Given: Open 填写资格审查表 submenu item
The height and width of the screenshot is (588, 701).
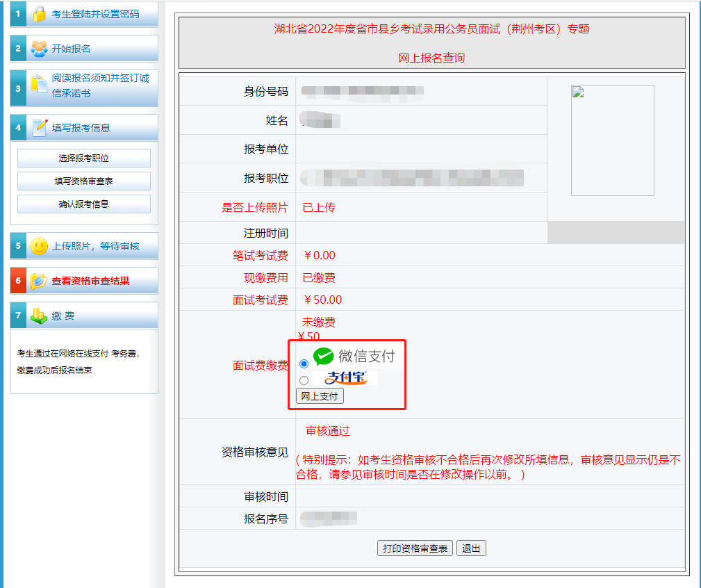Looking at the screenshot, I should (x=83, y=181).
